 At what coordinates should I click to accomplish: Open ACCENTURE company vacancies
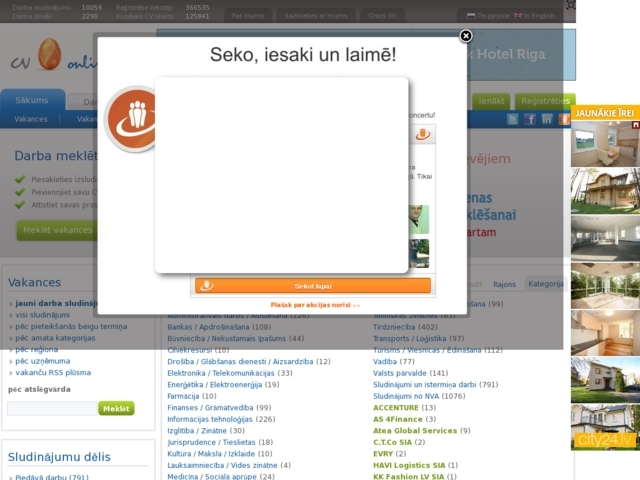pyautogui.click(x=396, y=408)
